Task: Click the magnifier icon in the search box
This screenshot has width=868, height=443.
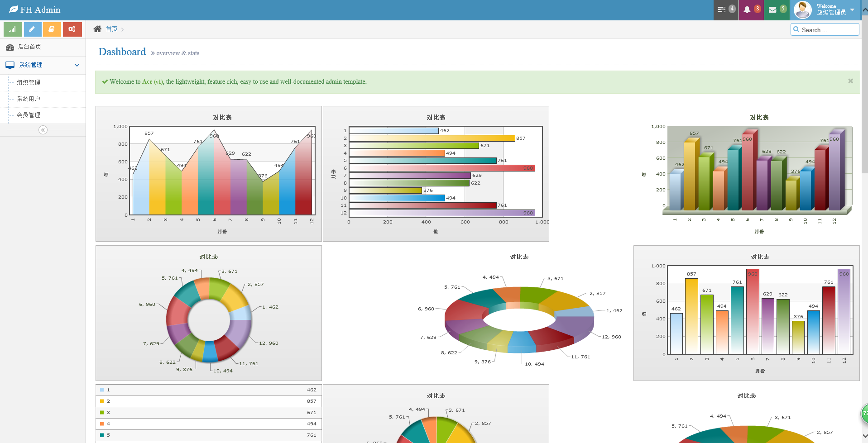Action: pyautogui.click(x=796, y=29)
